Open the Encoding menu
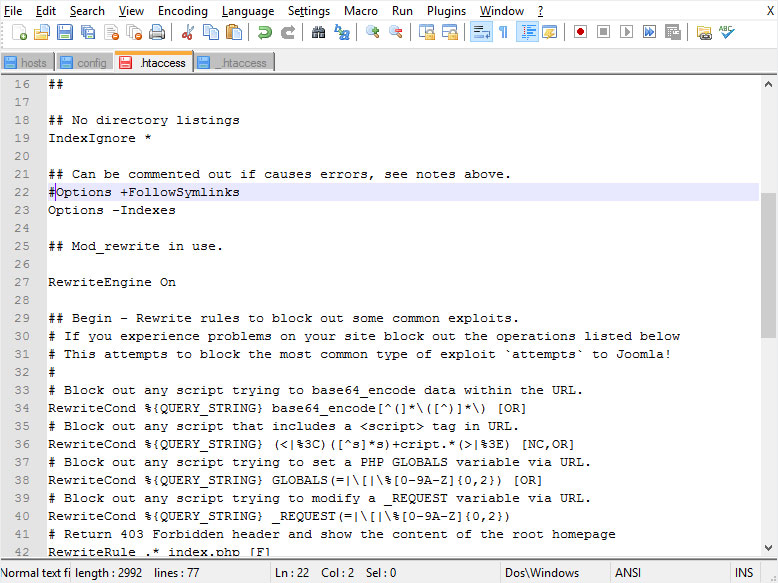The image size is (778, 583). coord(183,10)
